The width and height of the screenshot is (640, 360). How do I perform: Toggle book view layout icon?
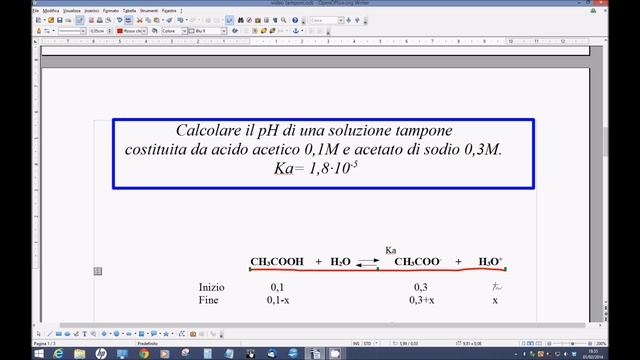(x=539, y=344)
